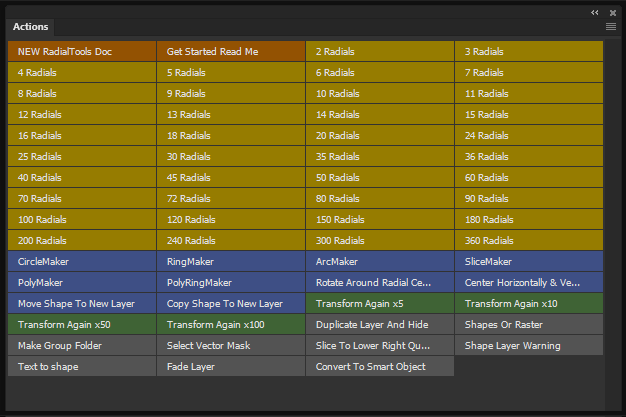This screenshot has height=417, width=626.
Task: Run the 36 Radials action
Action: pos(529,156)
